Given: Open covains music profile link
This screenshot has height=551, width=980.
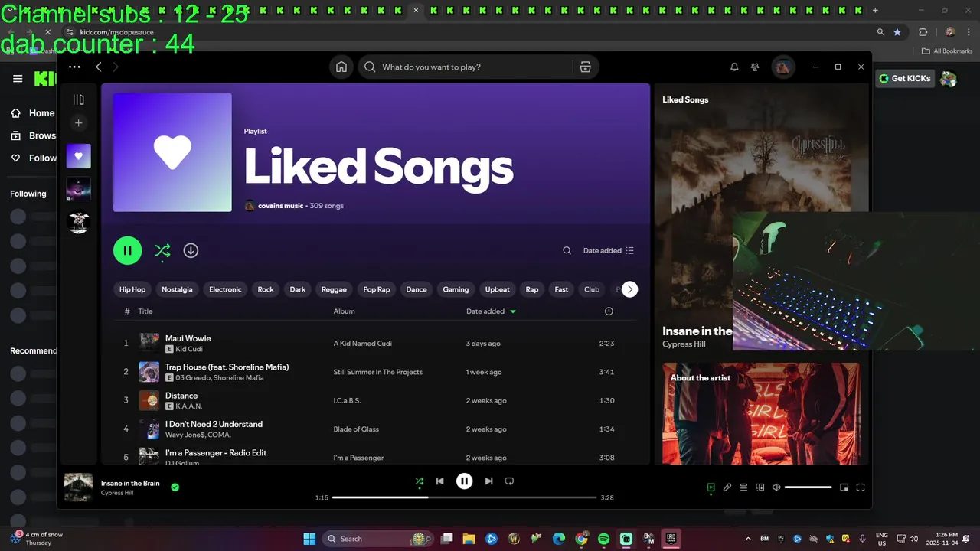Looking at the screenshot, I should (x=280, y=206).
